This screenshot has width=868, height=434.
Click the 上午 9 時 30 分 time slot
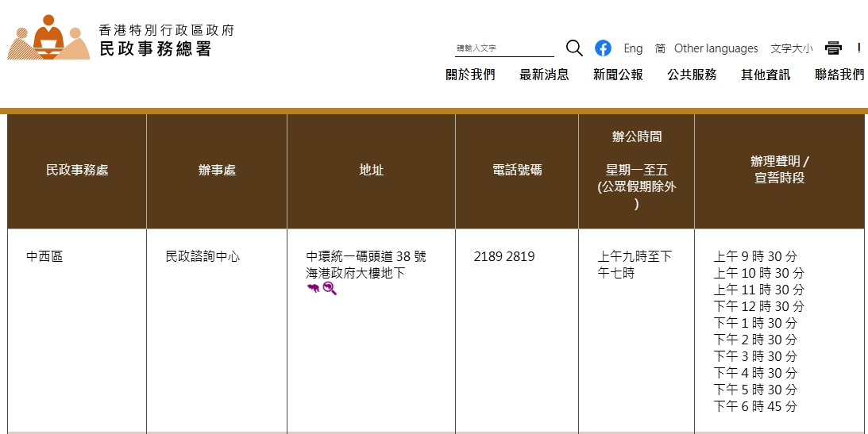755,256
